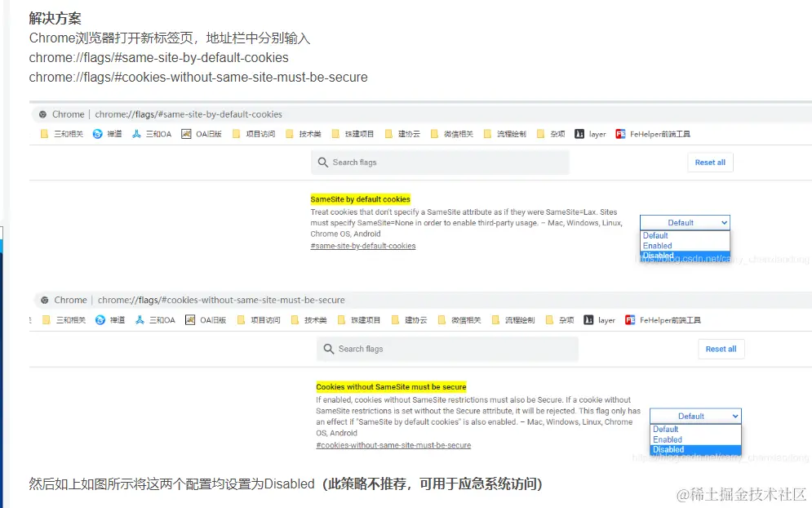
Task: Open OA旧版 bookmark on same-site-by-default-cookies page
Action: tap(202, 134)
